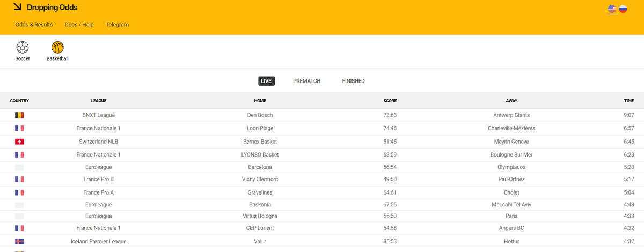Click the AWAY column header
This screenshot has height=252, width=644.
pos(511,101)
